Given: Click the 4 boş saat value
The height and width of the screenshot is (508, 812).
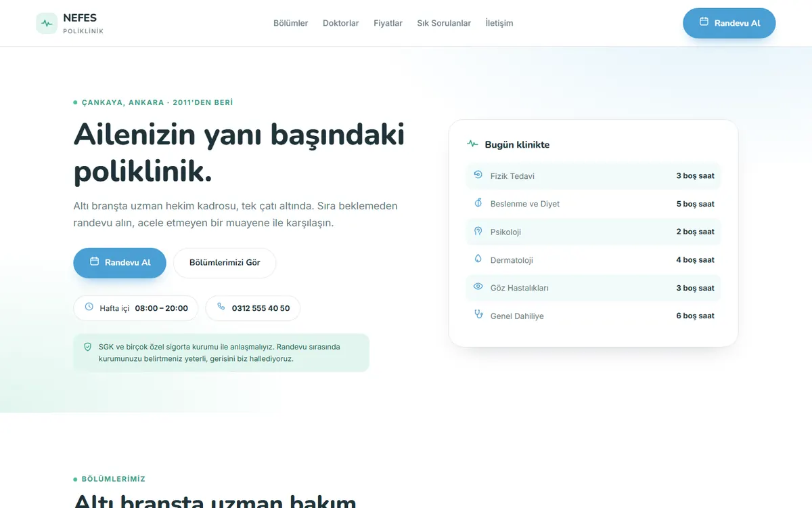Looking at the screenshot, I should (x=695, y=260).
